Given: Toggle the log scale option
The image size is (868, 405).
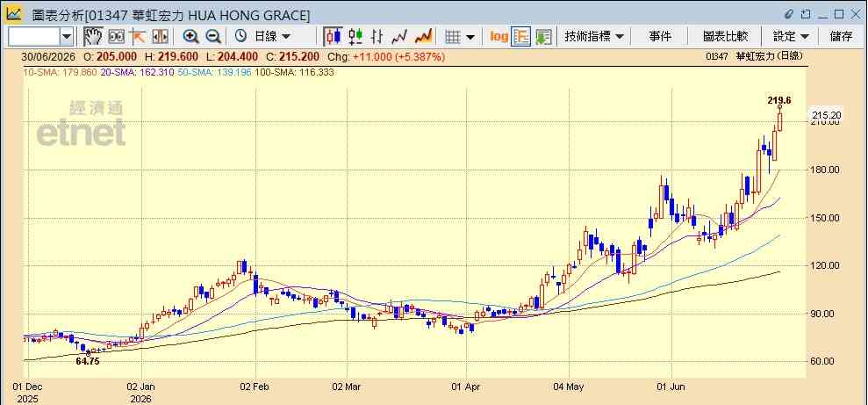Looking at the screenshot, I should pyautogui.click(x=499, y=37).
